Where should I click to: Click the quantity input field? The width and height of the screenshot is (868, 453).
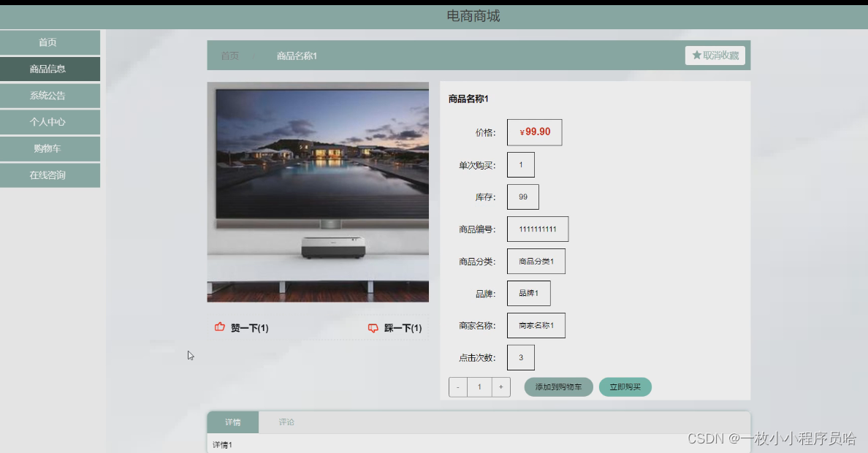click(479, 387)
